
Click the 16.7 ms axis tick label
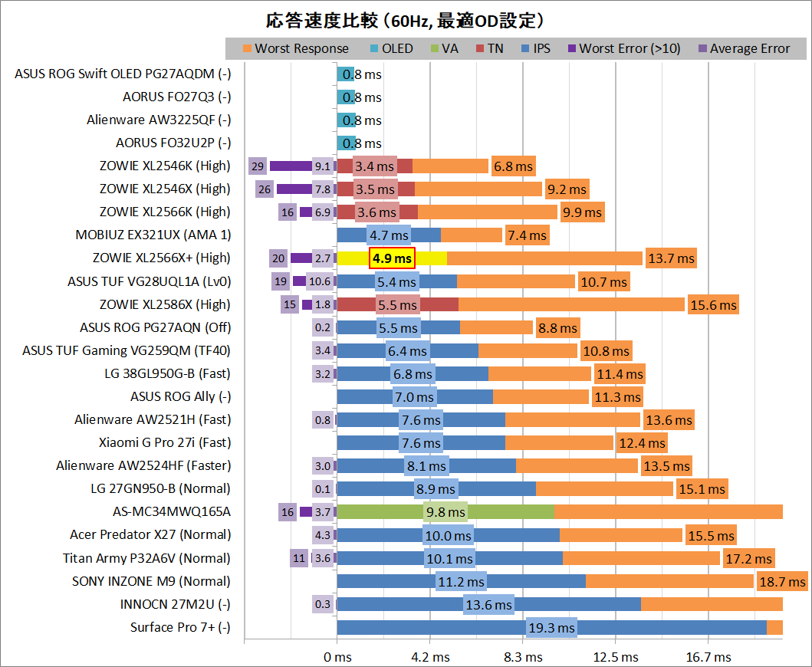[x=708, y=657]
